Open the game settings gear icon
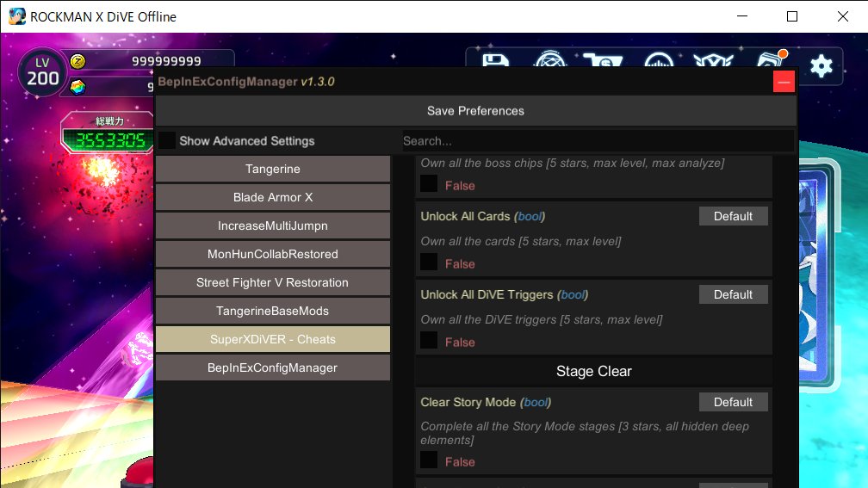Image resolution: width=868 pixels, height=488 pixels. (x=821, y=65)
